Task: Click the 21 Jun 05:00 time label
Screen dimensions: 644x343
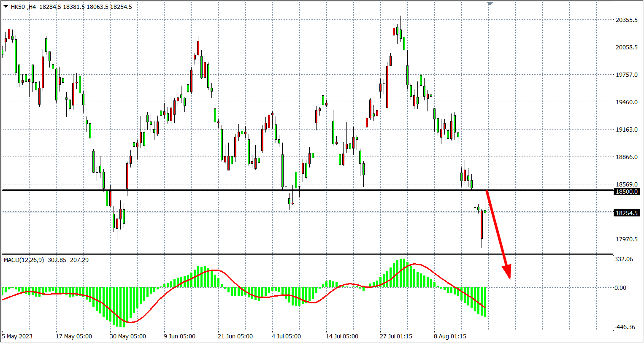Action: 235,336
